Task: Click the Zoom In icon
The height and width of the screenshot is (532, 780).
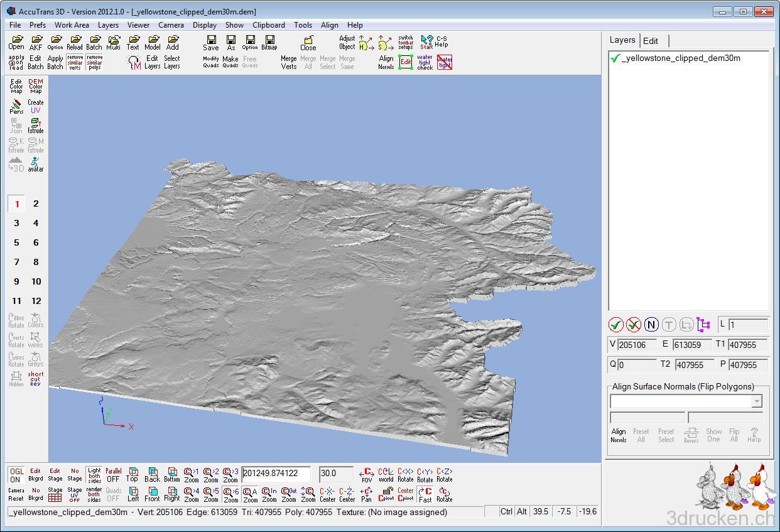Action: click(269, 495)
